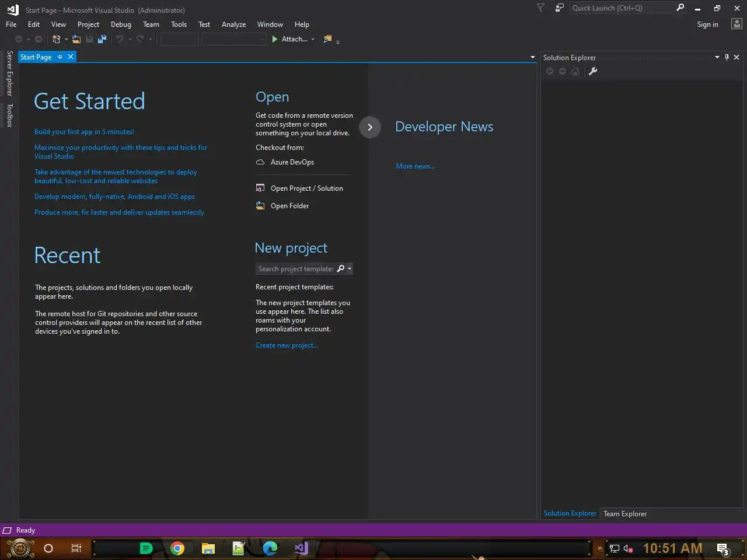Image resolution: width=747 pixels, height=560 pixels.
Task: Expand Developer News with the arrow button
Action: tap(370, 127)
